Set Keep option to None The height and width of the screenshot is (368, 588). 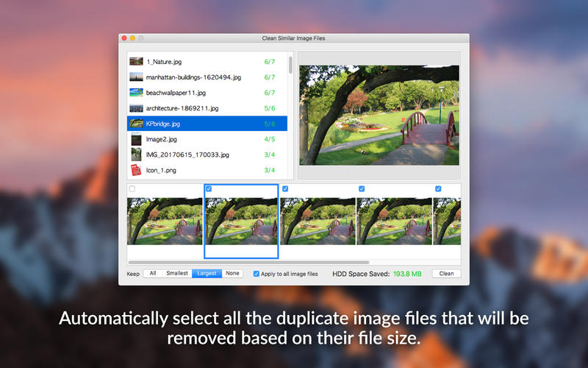232,274
